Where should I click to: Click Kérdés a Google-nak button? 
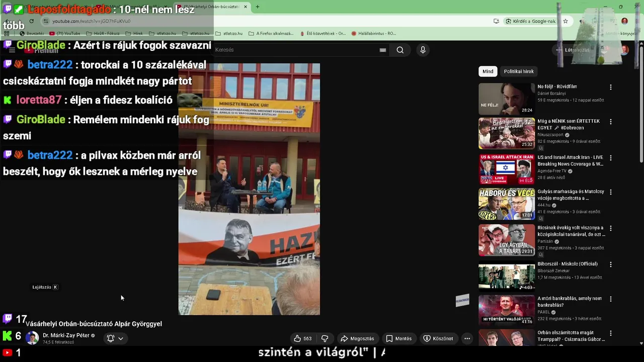[x=531, y=21]
